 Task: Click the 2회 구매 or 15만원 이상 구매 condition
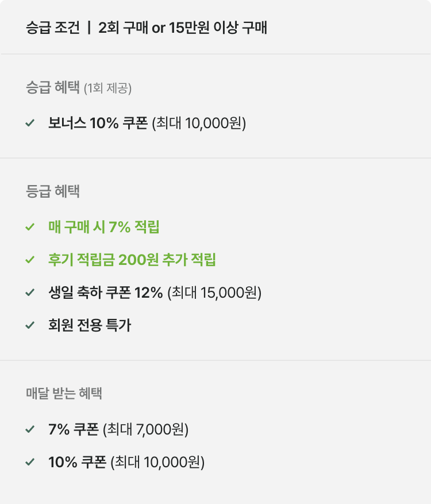(183, 28)
